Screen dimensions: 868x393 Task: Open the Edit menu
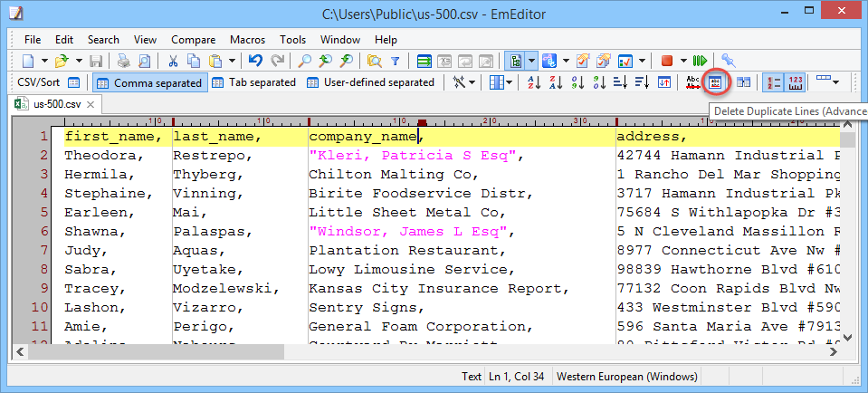64,40
